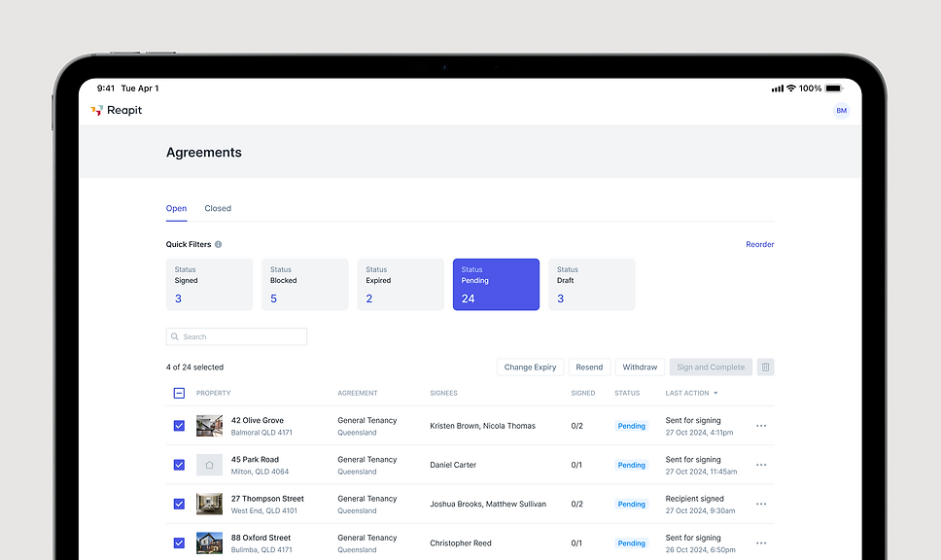Open the more options for 45 Park Road
The image size is (941, 560).
pyautogui.click(x=761, y=465)
